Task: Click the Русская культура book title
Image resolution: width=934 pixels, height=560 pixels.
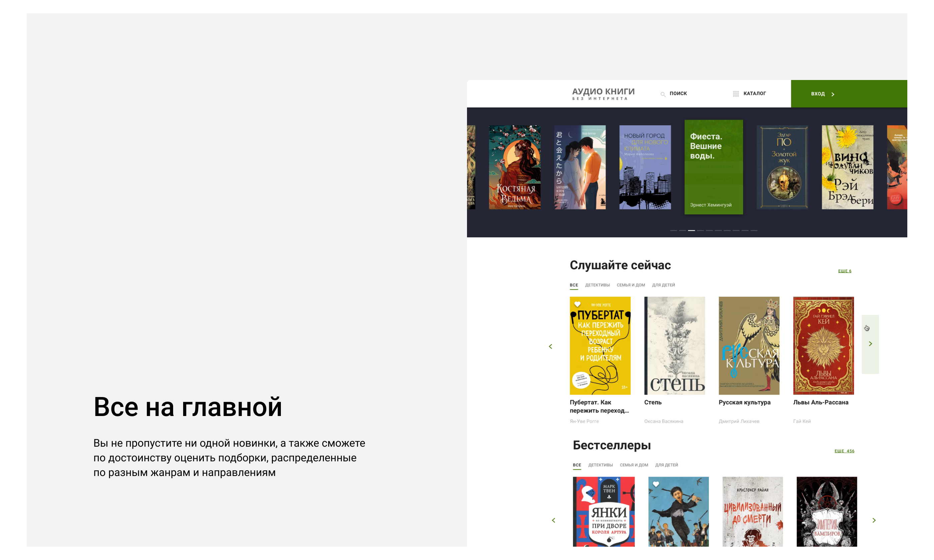Action: (x=745, y=402)
